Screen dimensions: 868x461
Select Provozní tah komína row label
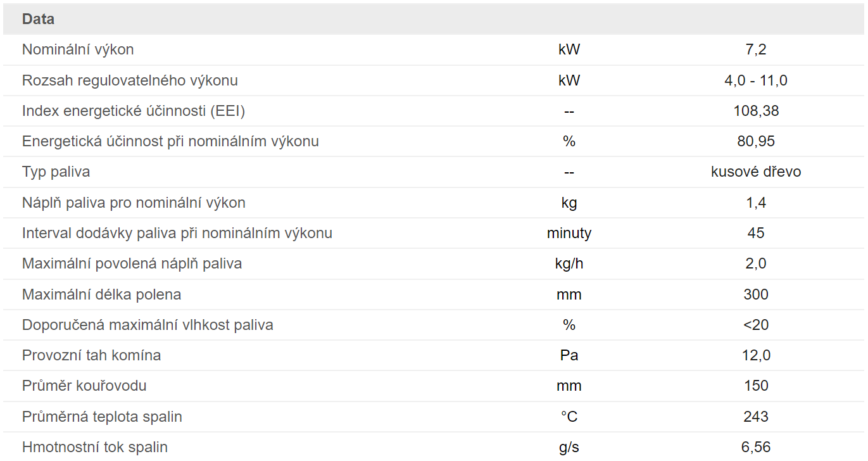pyautogui.click(x=91, y=355)
